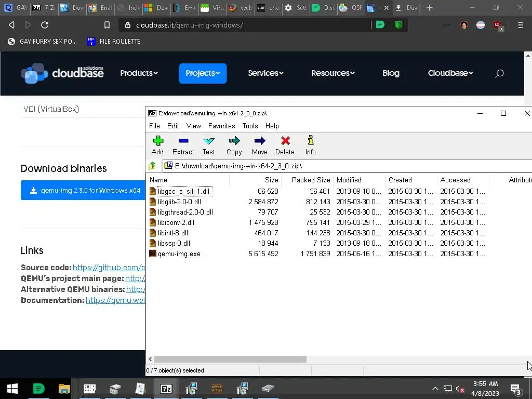Open the Source code GitHub link
This screenshot has height=399, width=532.
pyautogui.click(x=109, y=268)
